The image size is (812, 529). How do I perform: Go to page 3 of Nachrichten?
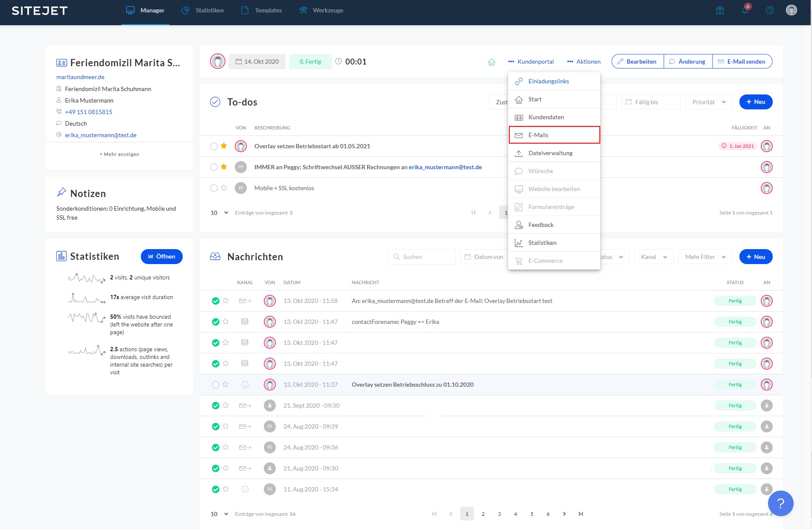pyautogui.click(x=499, y=514)
